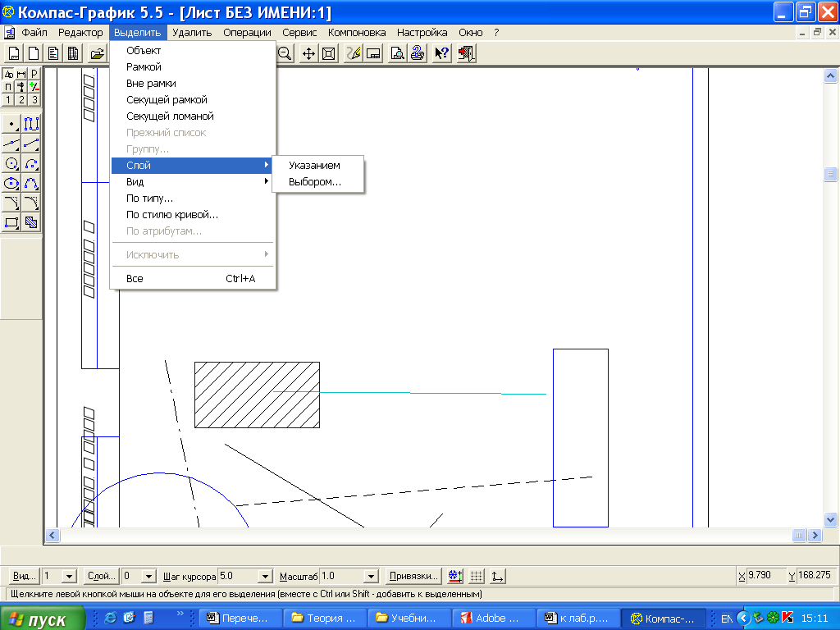Click the hatched rectangle in the drawing
Image resolution: width=840 pixels, height=630 pixels.
257,395
